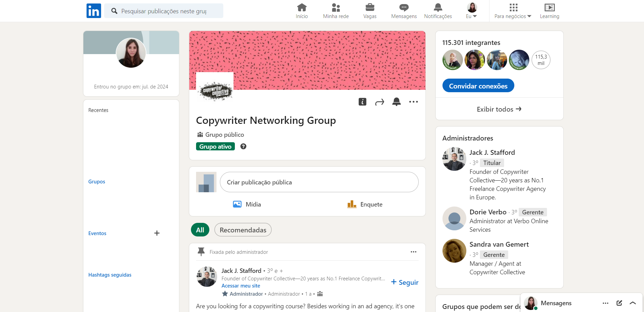Image resolution: width=644 pixels, height=312 pixels.
Task: Add Mídia to a post
Action: pos(247,204)
